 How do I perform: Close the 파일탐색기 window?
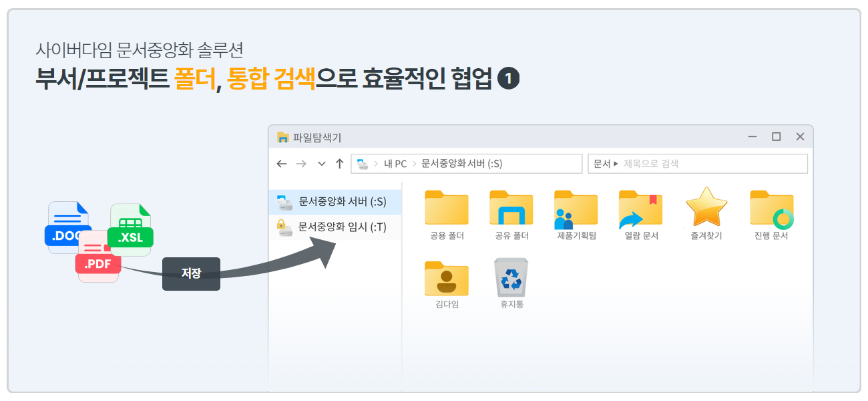[800, 137]
